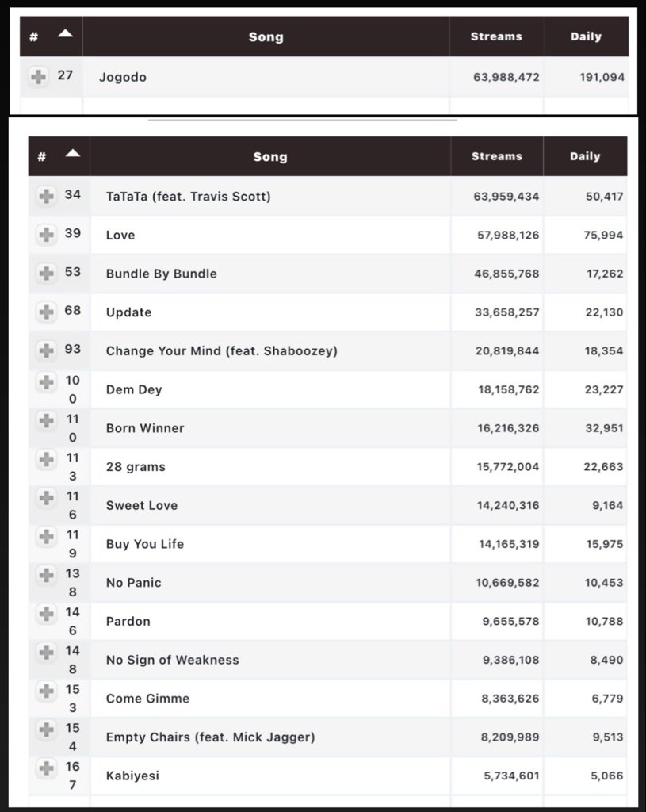Click Streams header in top table
The width and height of the screenshot is (646, 812).
(496, 36)
